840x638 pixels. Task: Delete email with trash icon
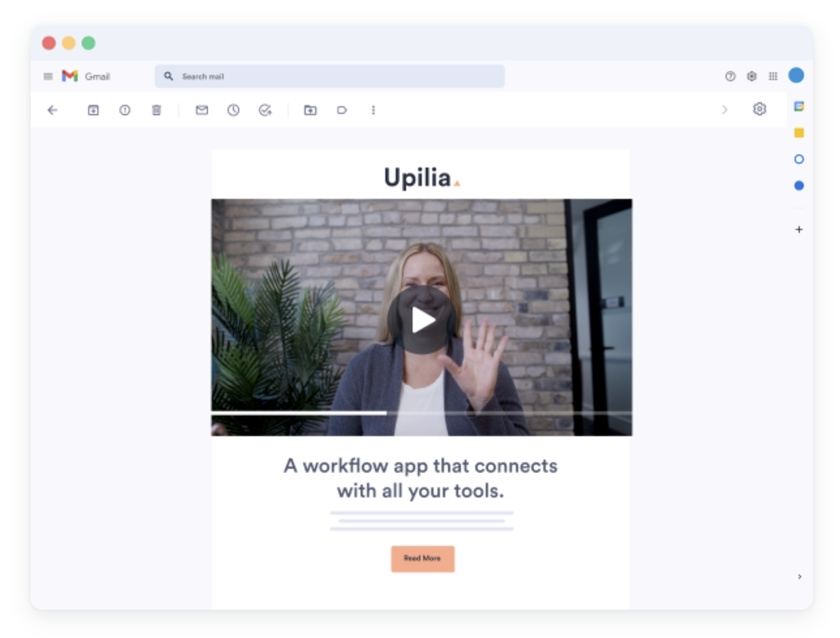pos(156,110)
